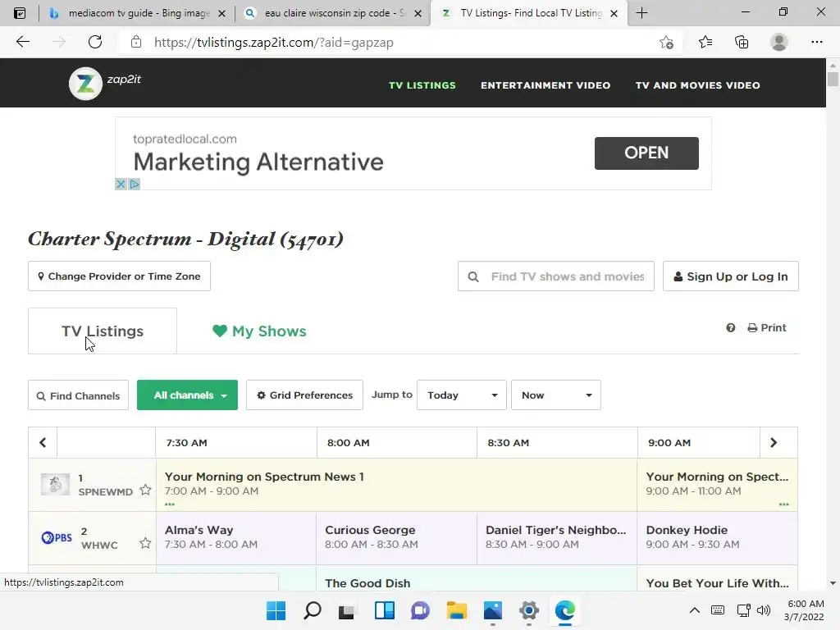Click the volume speaker tray icon
The height and width of the screenshot is (630, 840).
pyautogui.click(x=764, y=610)
